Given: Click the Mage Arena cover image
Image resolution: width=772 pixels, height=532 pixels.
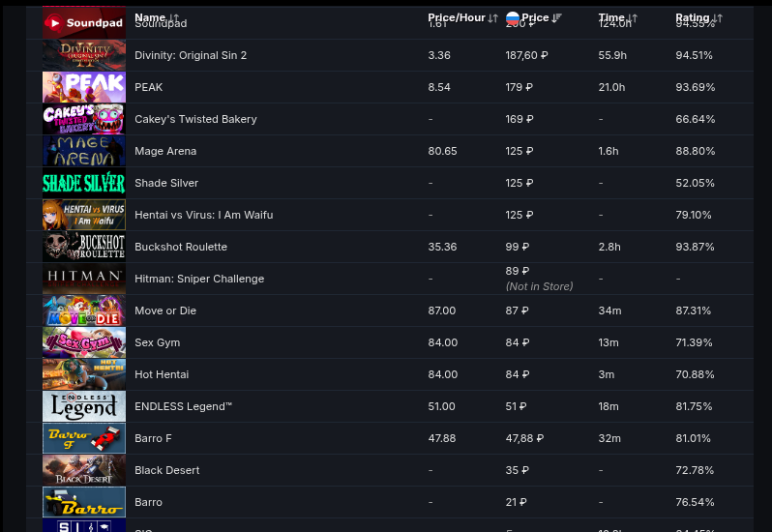Looking at the screenshot, I should [84, 151].
